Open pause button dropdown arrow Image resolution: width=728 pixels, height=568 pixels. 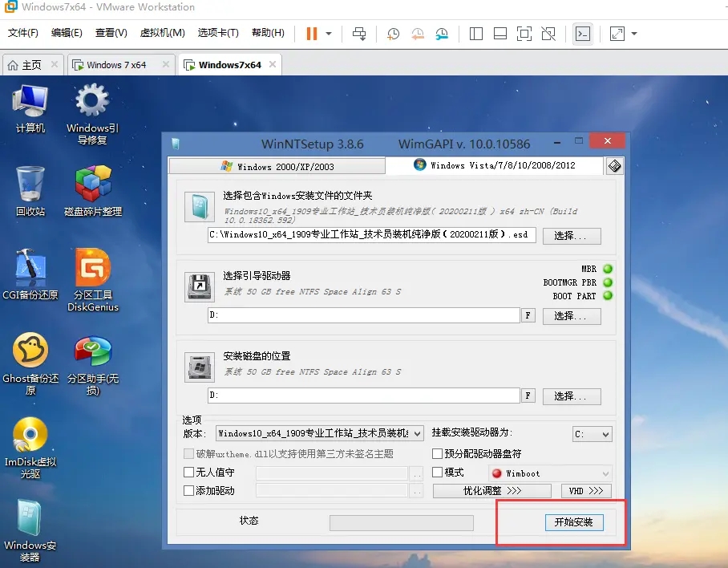coord(329,34)
